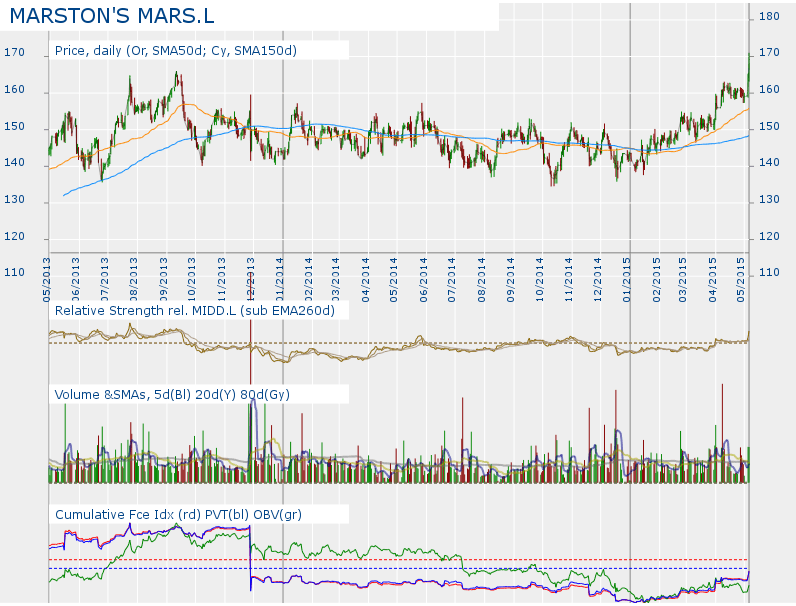Click the 12/2013 date axis label
The image size is (796, 606).
[250, 280]
